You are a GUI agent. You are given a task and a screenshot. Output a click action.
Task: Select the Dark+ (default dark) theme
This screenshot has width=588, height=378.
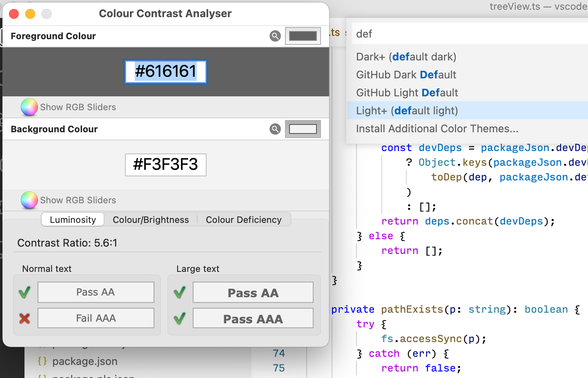click(x=467, y=56)
